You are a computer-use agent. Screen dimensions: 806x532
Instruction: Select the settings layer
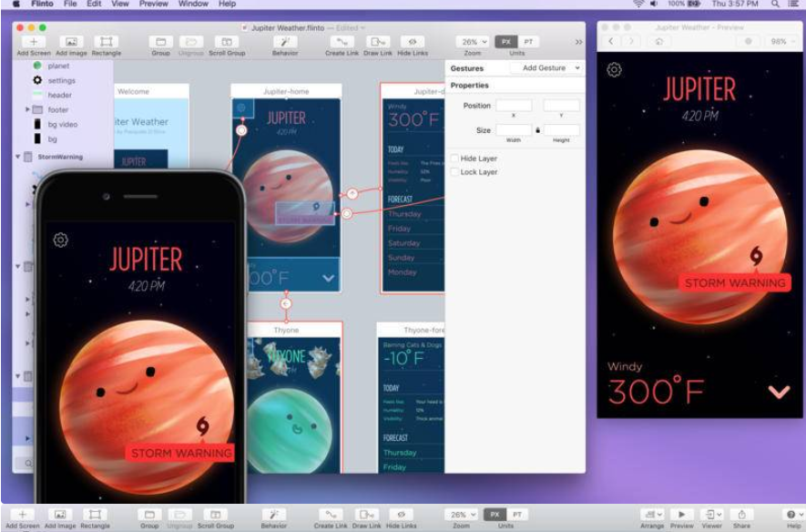[62, 81]
